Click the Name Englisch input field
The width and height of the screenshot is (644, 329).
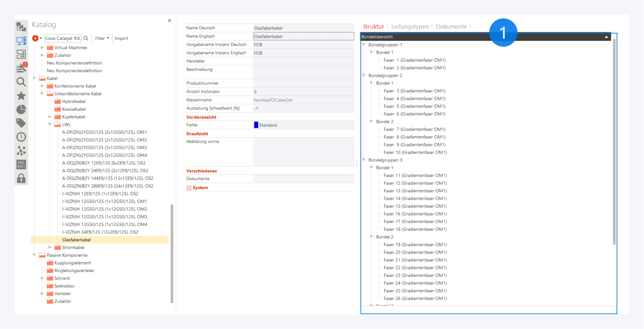point(303,36)
